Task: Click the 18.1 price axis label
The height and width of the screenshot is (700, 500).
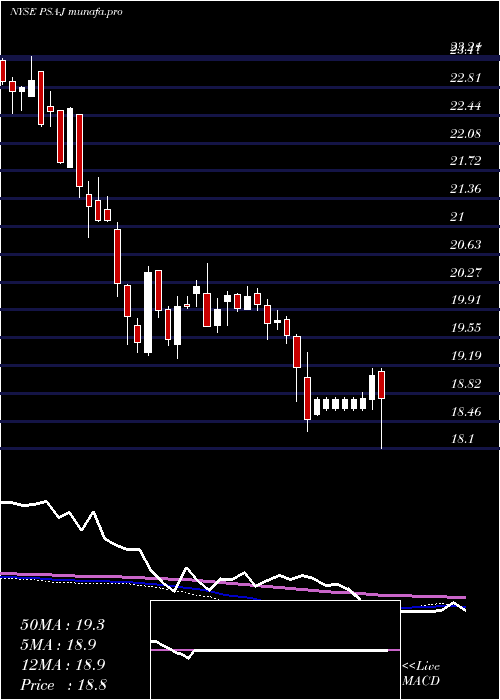Action: (462, 439)
